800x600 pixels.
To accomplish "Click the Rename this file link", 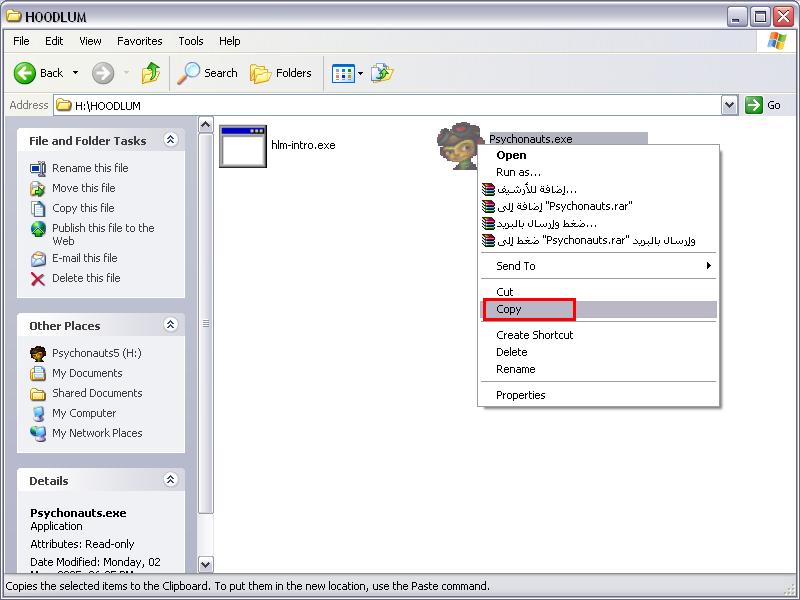I will coord(90,168).
